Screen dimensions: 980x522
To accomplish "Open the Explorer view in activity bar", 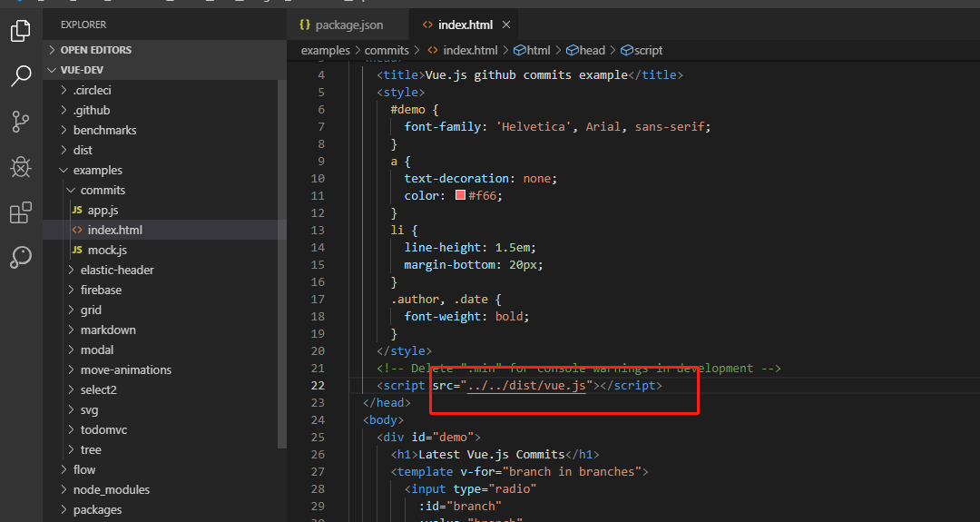I will [21, 30].
